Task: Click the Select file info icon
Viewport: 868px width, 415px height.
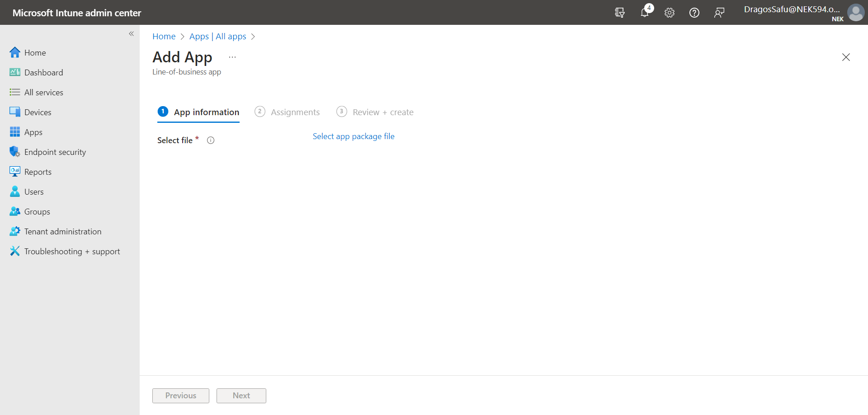Action: 211,140
